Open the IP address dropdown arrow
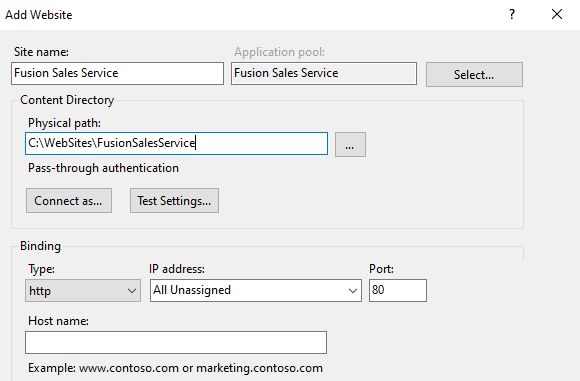Viewport: 580px width, 381px height. (353, 291)
